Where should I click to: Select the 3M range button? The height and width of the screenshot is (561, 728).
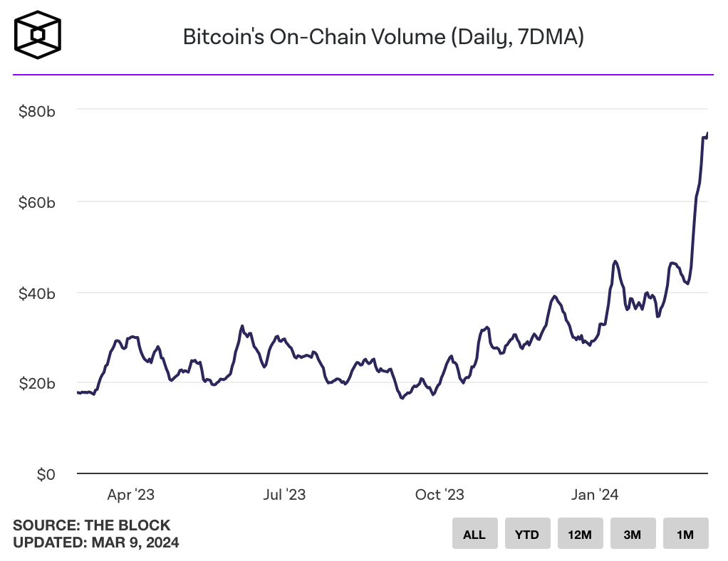coord(633,534)
